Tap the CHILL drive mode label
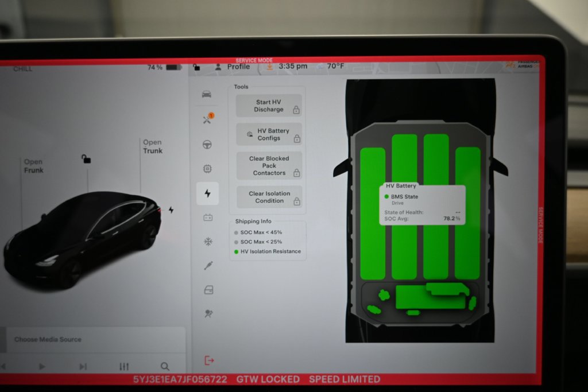This screenshot has height=392, width=588. 22,69
